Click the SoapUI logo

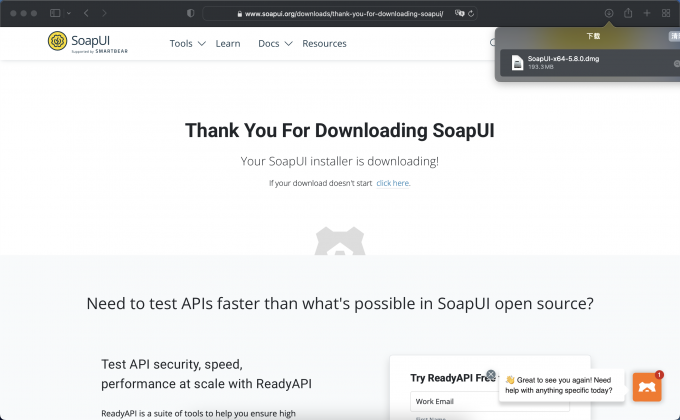pos(88,42)
